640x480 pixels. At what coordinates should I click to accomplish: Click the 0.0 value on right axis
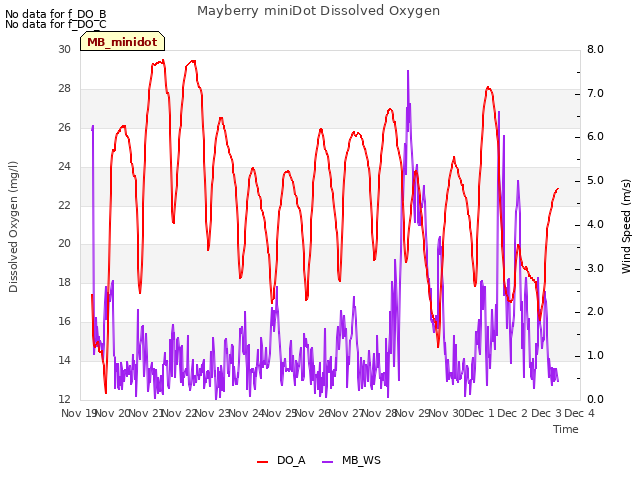[x=595, y=399]
